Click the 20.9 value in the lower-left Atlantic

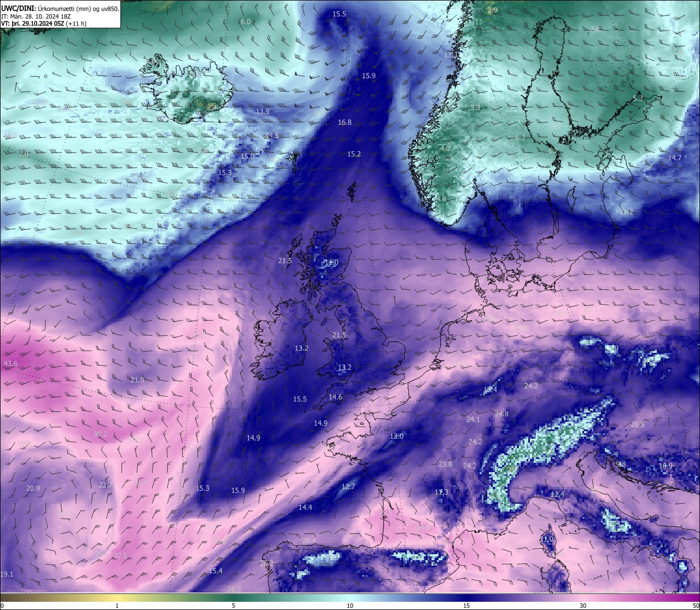(x=33, y=489)
